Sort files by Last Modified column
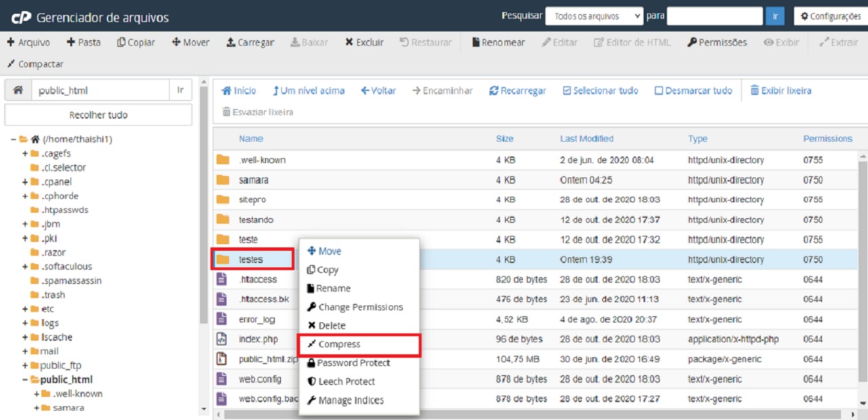The height and width of the screenshot is (420, 868). (587, 139)
